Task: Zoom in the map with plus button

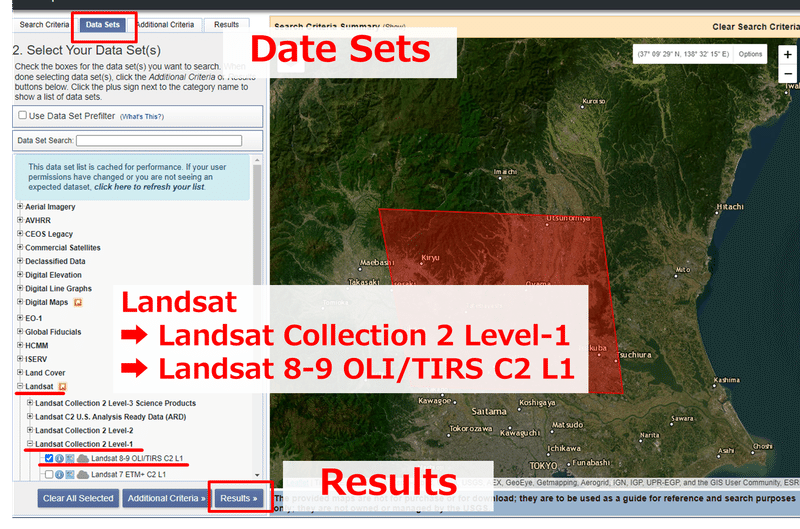Action: point(788,54)
